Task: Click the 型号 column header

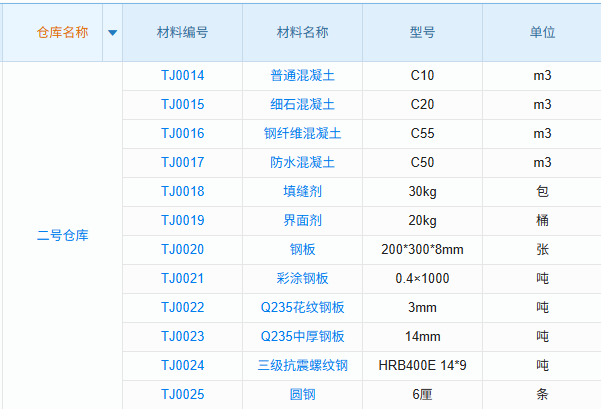Action: coord(422,32)
